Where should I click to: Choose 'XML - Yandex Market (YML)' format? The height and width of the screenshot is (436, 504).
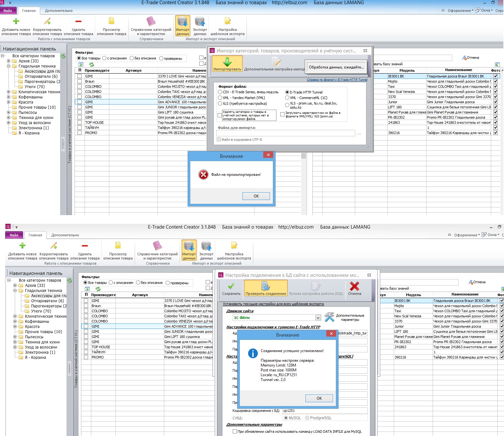point(220,98)
